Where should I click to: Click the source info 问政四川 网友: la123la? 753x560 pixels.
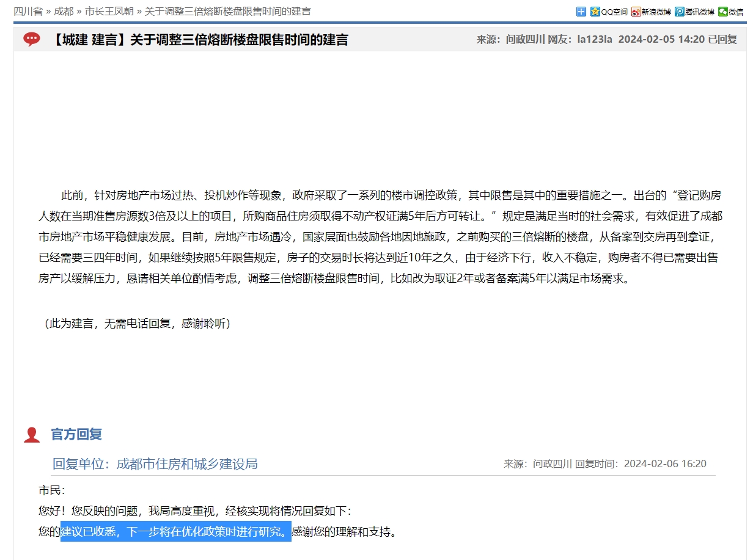(559, 40)
